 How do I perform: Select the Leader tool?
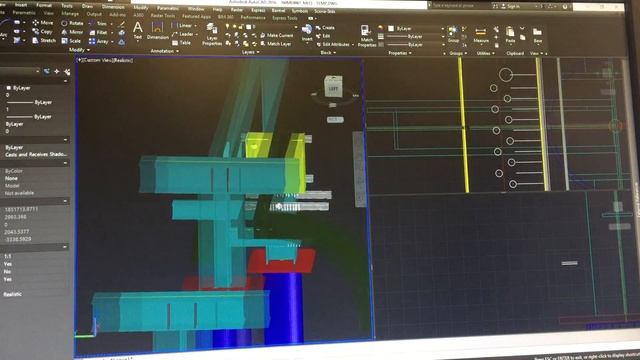182,34
